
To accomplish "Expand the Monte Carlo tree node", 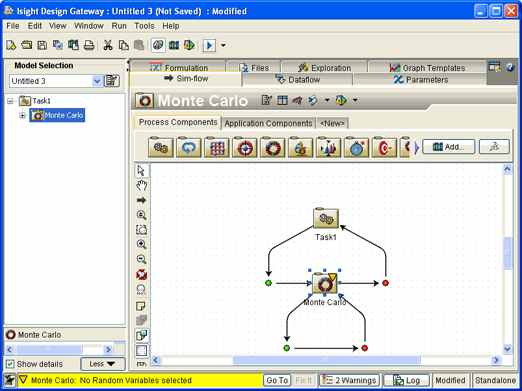I will pos(22,115).
